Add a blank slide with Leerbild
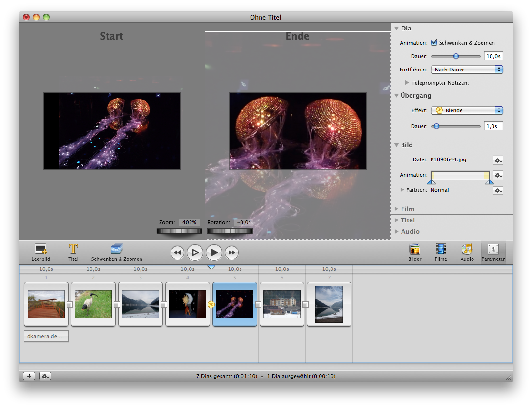Viewport: 532px width, 408px height. click(40, 253)
